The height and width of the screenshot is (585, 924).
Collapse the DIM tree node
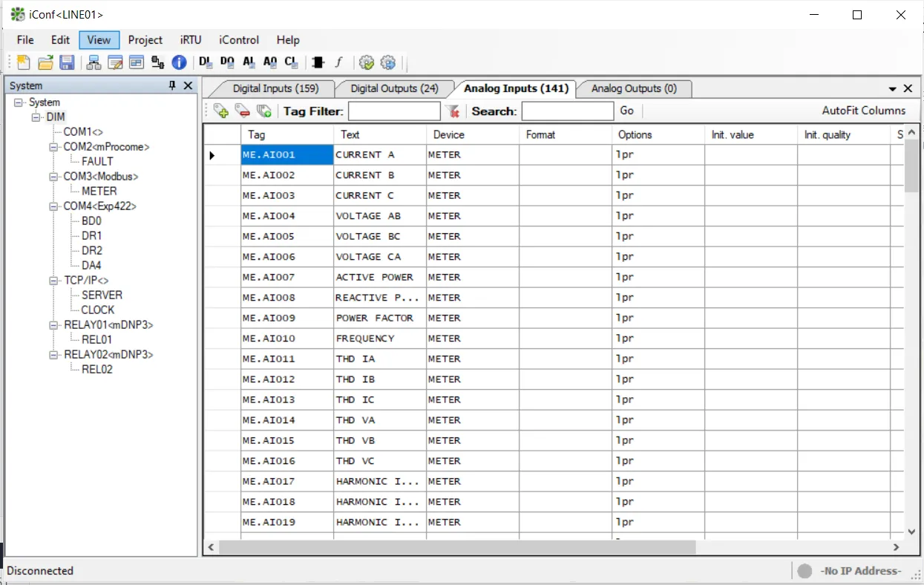36,117
